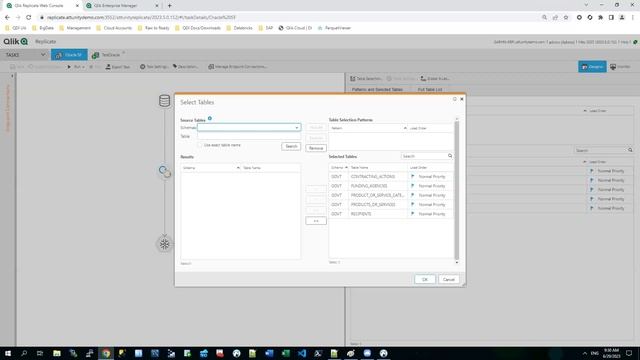Collapse the left endpoint connections panel arrow
640x360 pixels.
pyautogui.click(x=12, y=76)
